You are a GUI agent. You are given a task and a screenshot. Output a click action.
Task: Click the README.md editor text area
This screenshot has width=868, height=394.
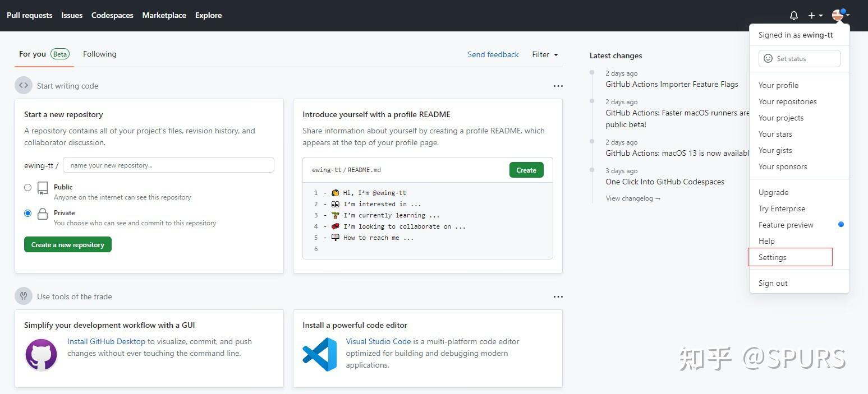(428, 221)
